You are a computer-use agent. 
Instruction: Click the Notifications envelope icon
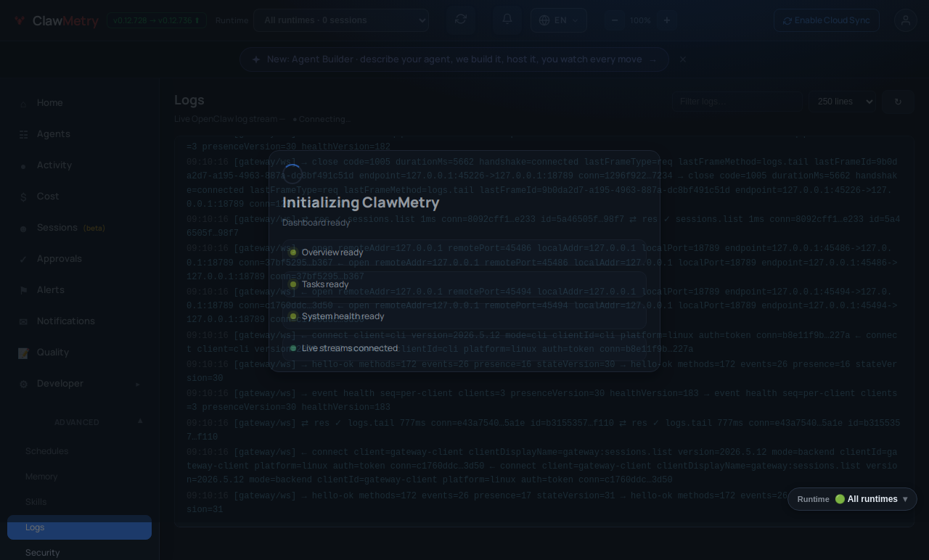[x=23, y=322]
